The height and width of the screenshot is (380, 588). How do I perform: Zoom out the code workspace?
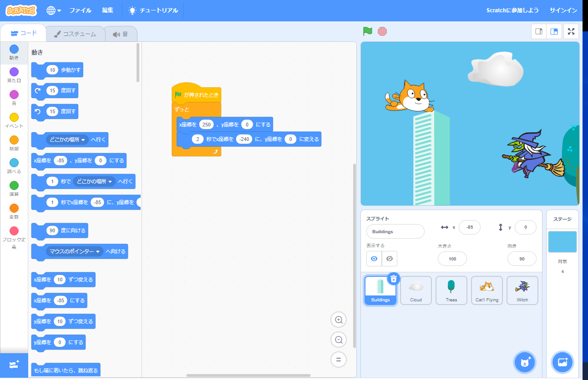point(339,340)
